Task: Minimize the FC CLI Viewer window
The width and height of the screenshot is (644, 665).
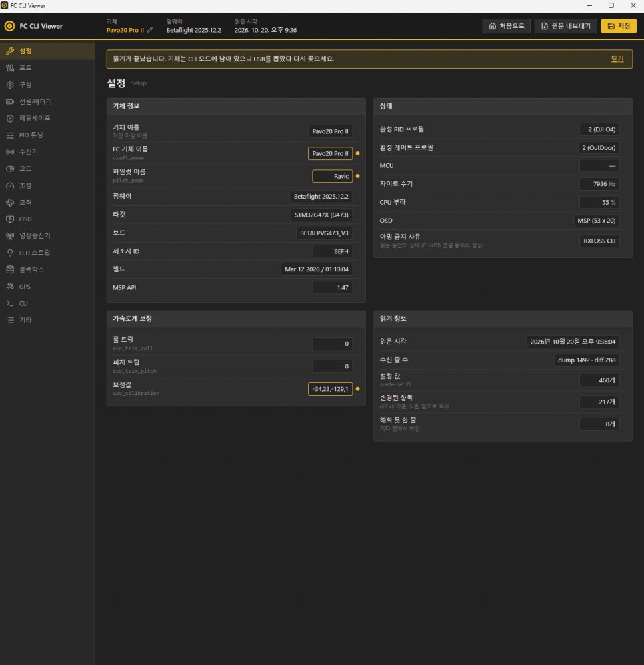Action: (x=589, y=5)
